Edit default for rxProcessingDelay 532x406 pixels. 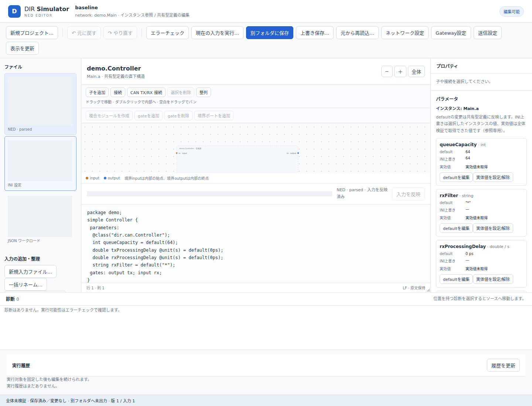456,279
